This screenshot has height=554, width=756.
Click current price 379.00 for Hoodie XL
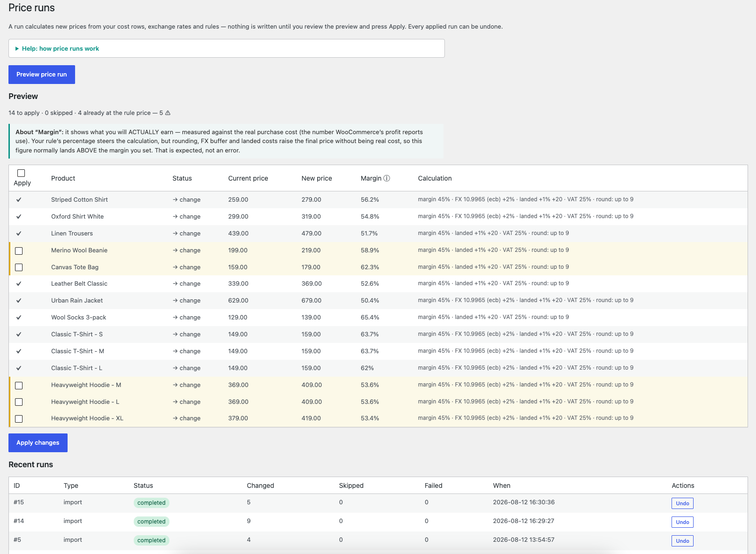pos(238,418)
